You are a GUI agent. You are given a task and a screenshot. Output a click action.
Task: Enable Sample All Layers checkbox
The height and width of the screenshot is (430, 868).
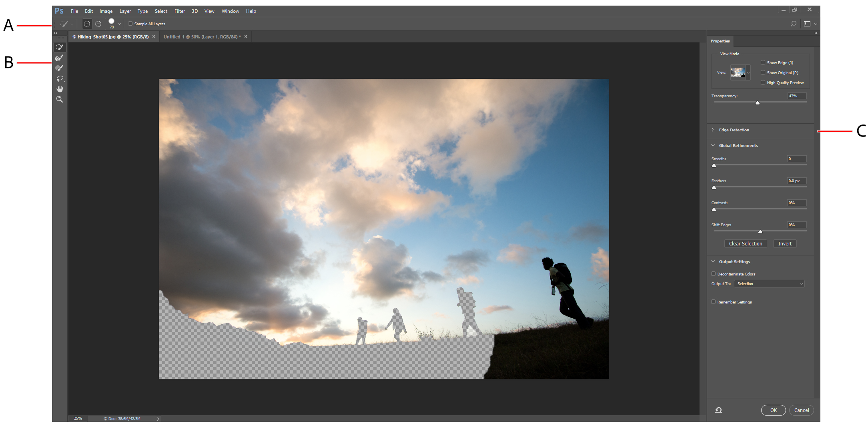(130, 24)
